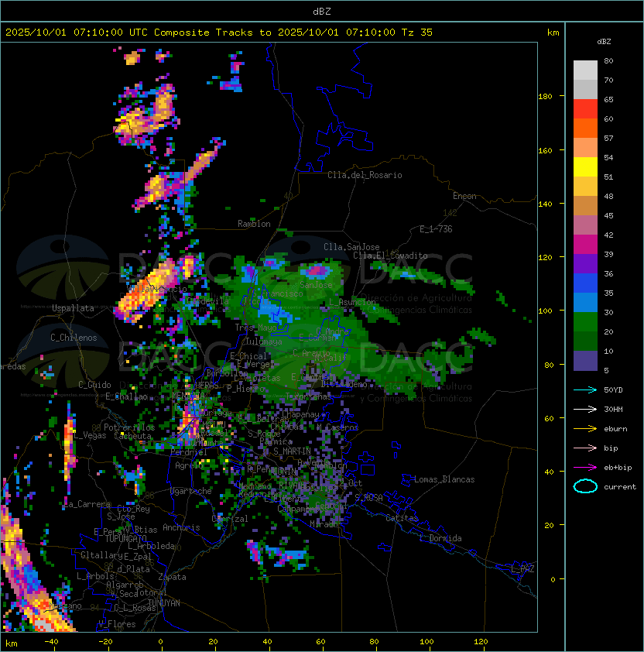This screenshot has height=652, width=644.
Task: Click the 'dBZ' label above the color scale
Action: pos(604,42)
